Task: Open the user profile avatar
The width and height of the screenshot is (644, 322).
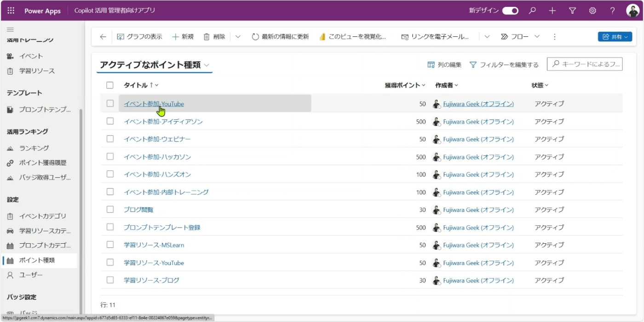Action: pyautogui.click(x=633, y=11)
